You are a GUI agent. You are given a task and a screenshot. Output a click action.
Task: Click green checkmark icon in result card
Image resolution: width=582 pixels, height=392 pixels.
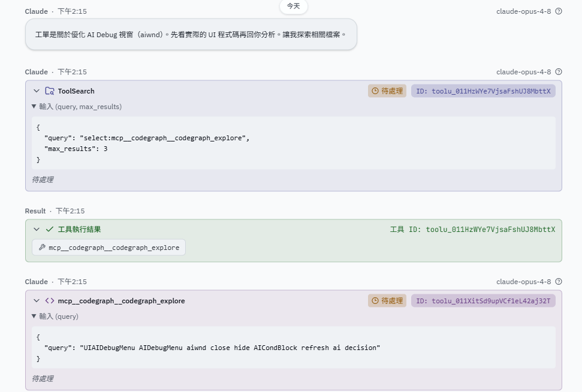coord(50,230)
